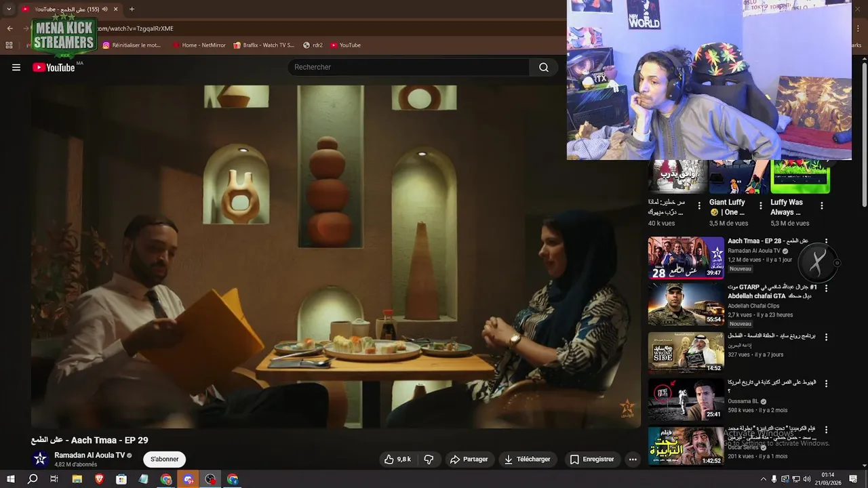This screenshot has height=488, width=868.
Task: Open options for the 327 vues video
Action: pos(826,336)
